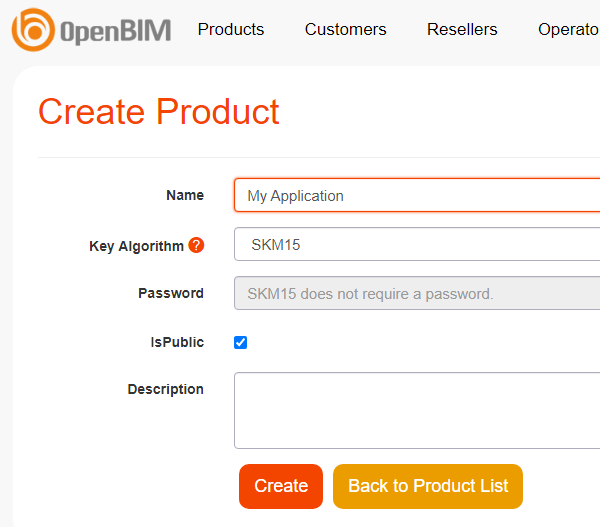The height and width of the screenshot is (527, 600).
Task: Open the Resellers menu item
Action: pyautogui.click(x=462, y=30)
